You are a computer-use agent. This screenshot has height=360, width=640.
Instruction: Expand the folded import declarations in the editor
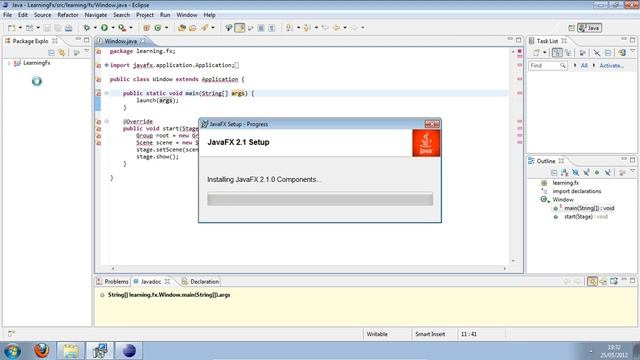107,65
